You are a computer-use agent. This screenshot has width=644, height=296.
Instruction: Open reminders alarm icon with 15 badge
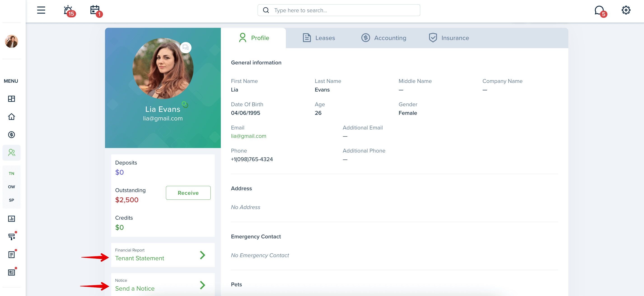tap(69, 11)
